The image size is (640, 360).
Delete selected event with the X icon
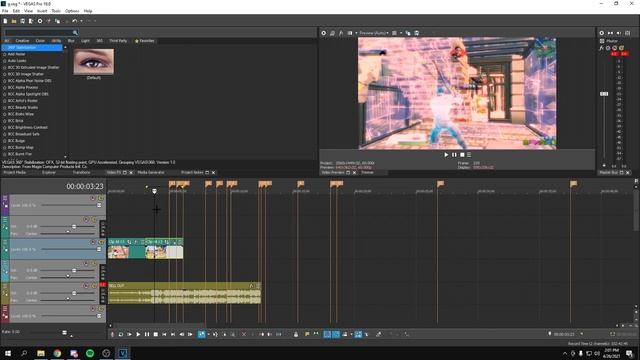(x=244, y=334)
